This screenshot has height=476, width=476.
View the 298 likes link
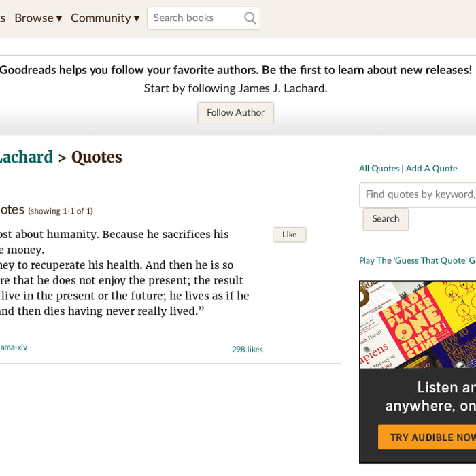click(x=248, y=350)
